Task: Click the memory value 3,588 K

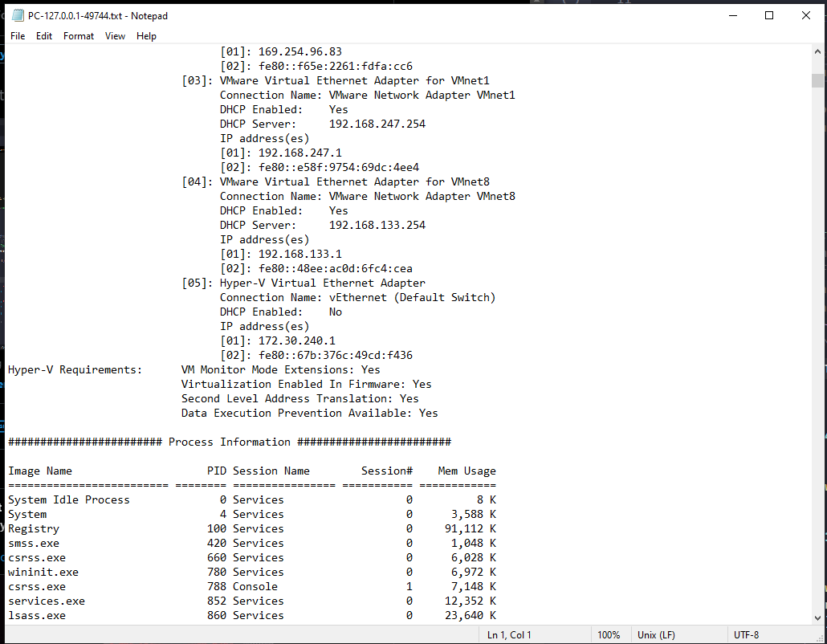Action: pos(474,514)
